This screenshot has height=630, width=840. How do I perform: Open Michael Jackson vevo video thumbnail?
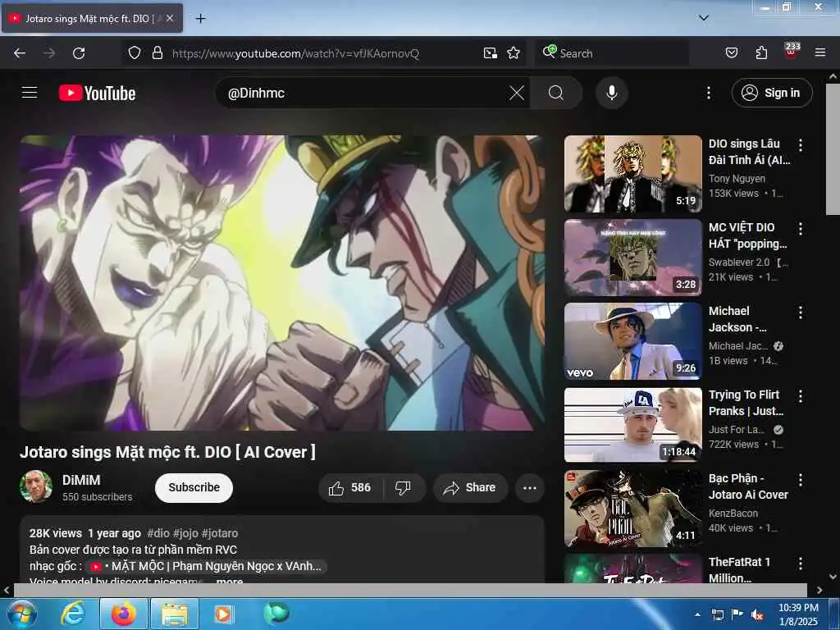tap(632, 340)
